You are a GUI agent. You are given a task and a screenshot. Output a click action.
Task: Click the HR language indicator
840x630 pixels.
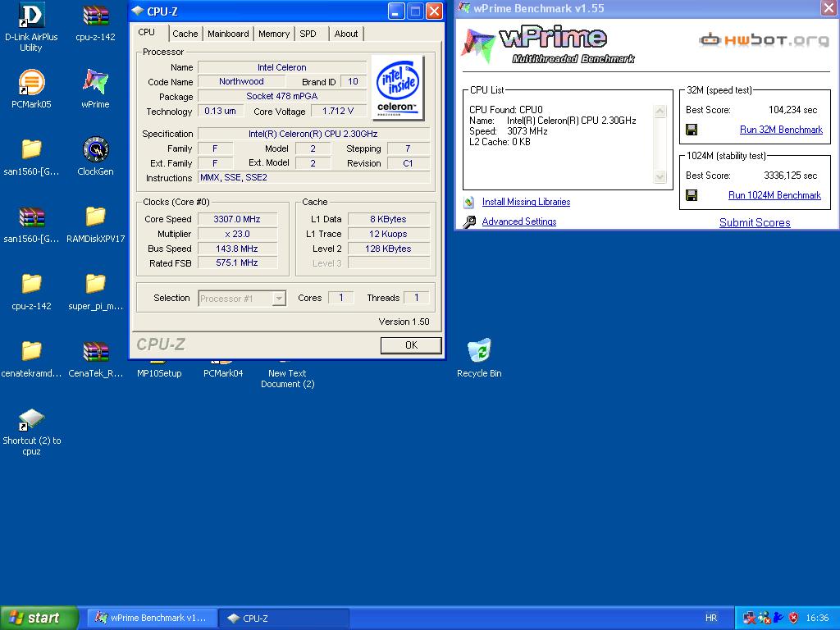point(711,618)
